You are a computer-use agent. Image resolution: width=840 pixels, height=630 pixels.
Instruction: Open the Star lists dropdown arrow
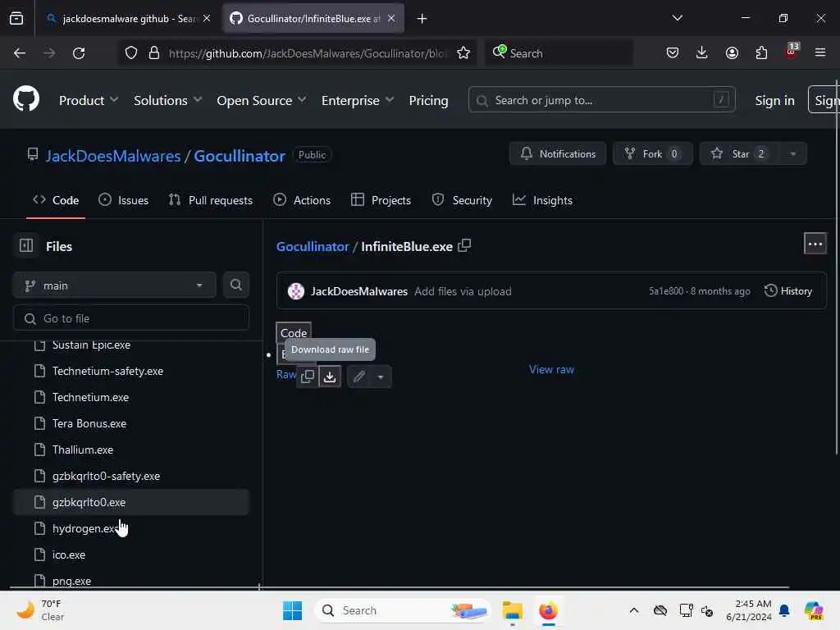(x=793, y=153)
